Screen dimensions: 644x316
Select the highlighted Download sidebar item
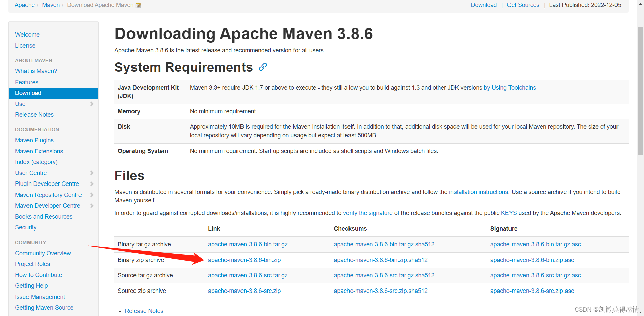tap(53, 93)
